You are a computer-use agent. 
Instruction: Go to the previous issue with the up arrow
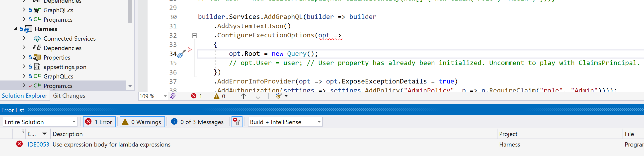coord(243,96)
